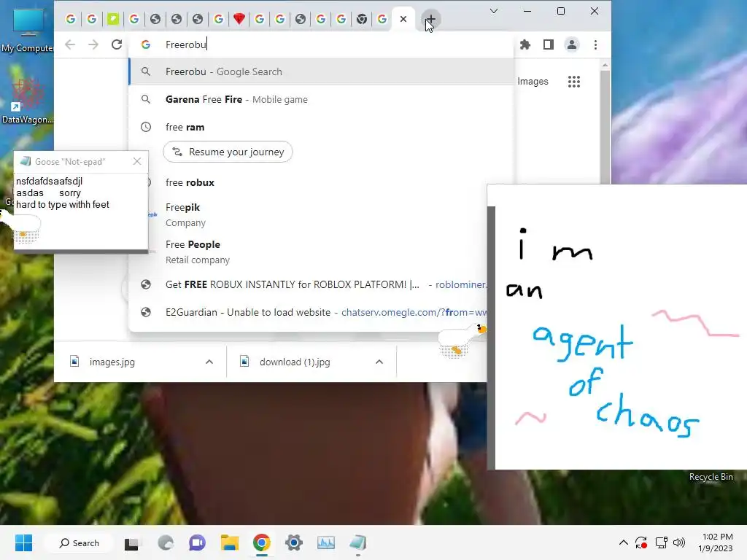This screenshot has height=560, width=747.
Task: Open Task View on taskbar
Action: tap(131, 542)
